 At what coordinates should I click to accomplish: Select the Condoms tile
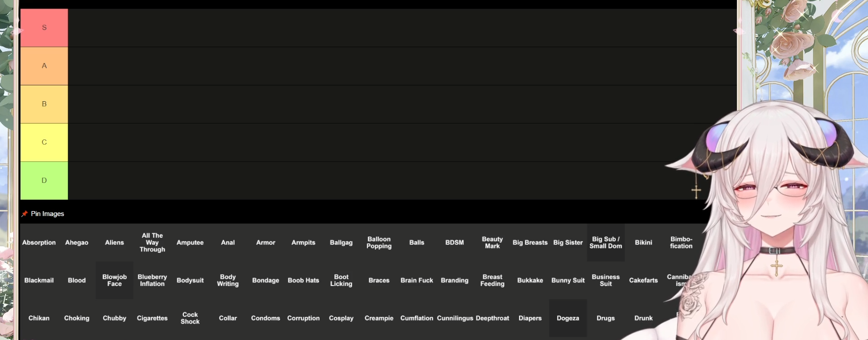click(x=265, y=318)
